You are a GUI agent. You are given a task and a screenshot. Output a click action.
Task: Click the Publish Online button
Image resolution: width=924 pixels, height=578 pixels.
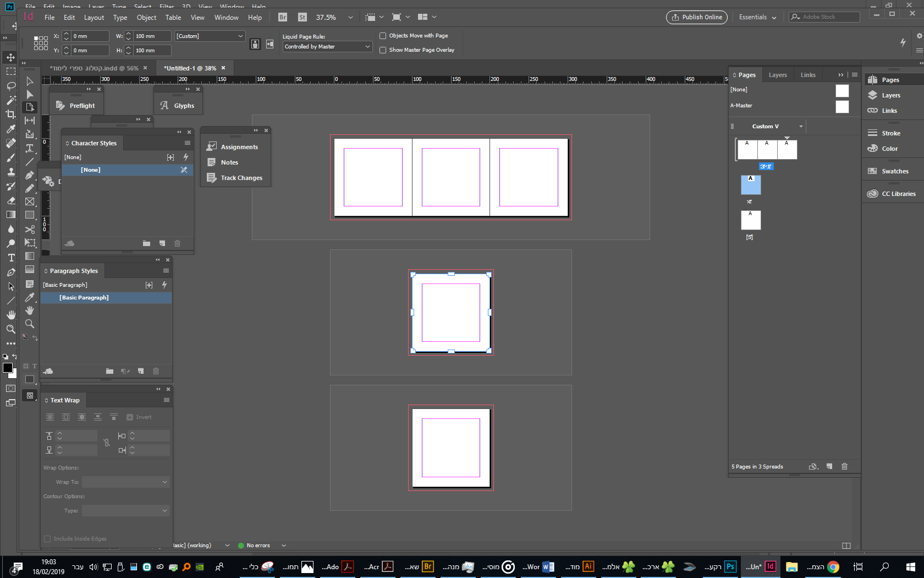[696, 17]
